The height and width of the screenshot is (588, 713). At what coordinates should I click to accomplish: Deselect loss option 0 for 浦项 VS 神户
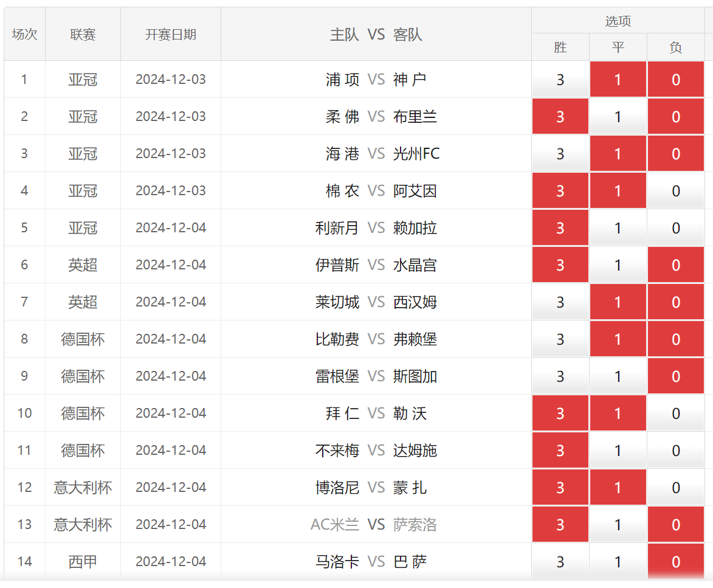[x=676, y=80]
